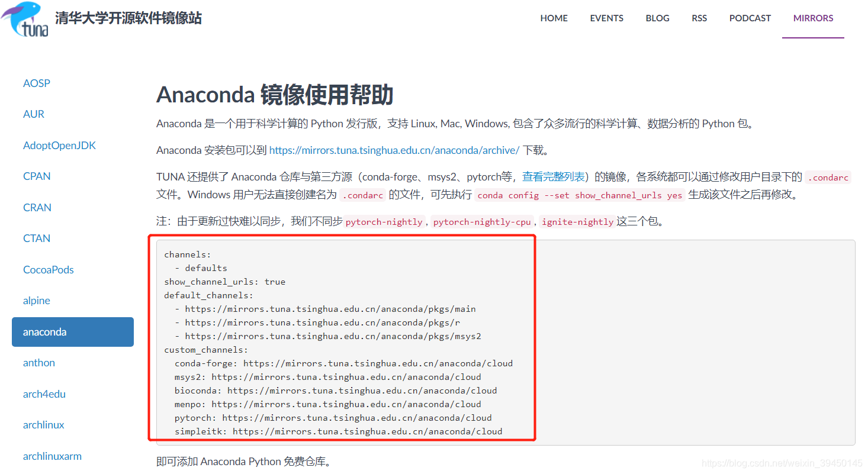Click the 'custom_channels:' line
The height and width of the screenshot is (474, 868).
click(206, 350)
